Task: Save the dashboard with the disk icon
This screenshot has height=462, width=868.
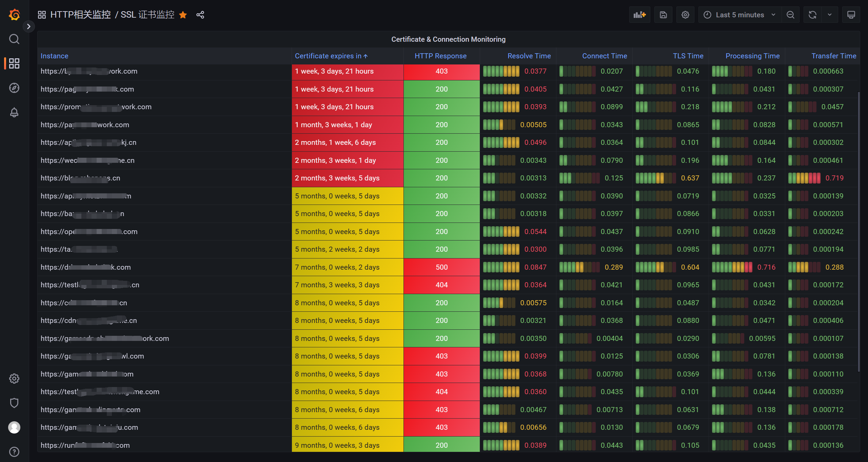Action: [663, 15]
